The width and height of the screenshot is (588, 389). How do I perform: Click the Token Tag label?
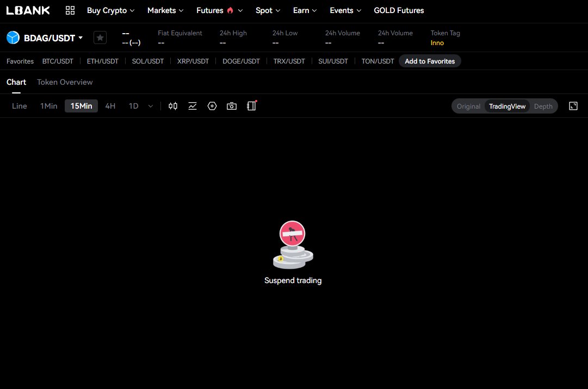coord(445,33)
